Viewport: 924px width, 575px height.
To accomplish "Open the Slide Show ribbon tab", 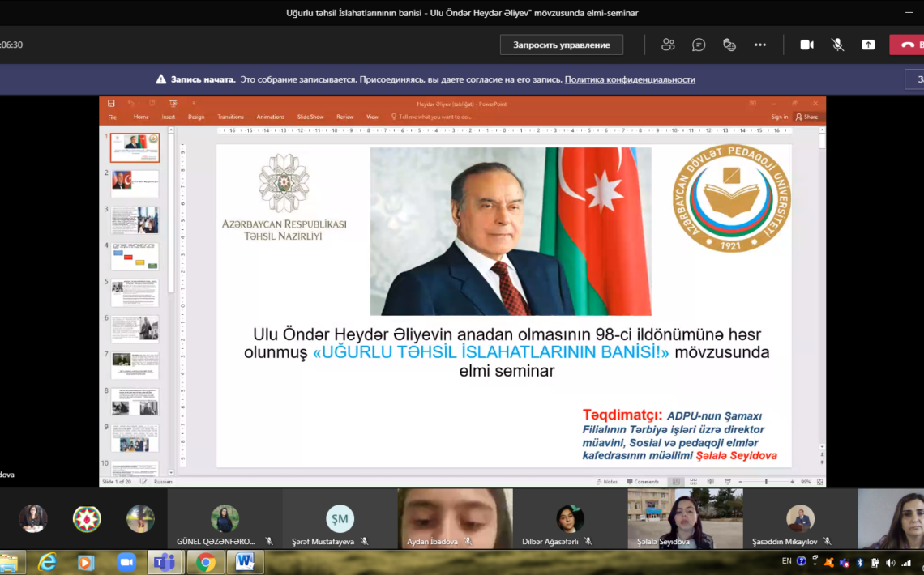I will (x=310, y=117).
